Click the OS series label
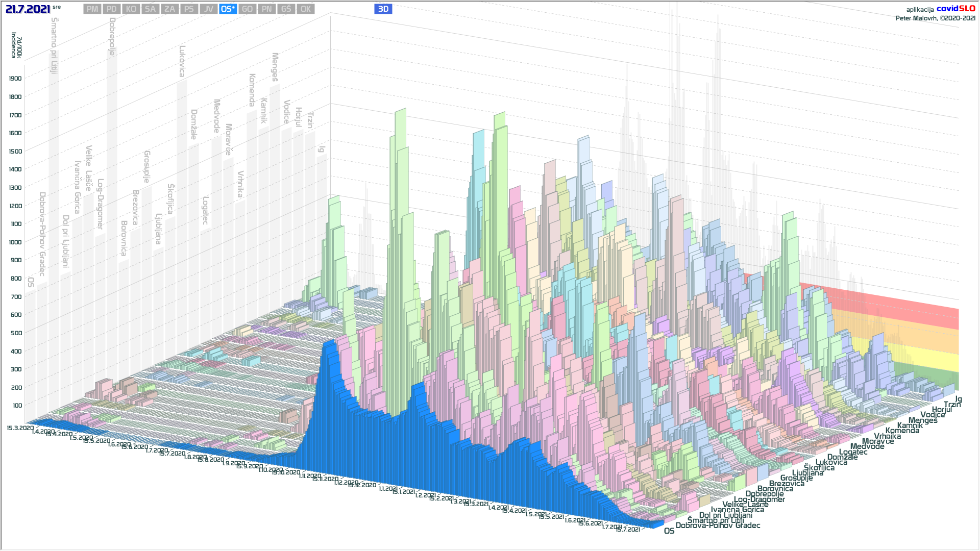980x551 pixels. [x=669, y=531]
